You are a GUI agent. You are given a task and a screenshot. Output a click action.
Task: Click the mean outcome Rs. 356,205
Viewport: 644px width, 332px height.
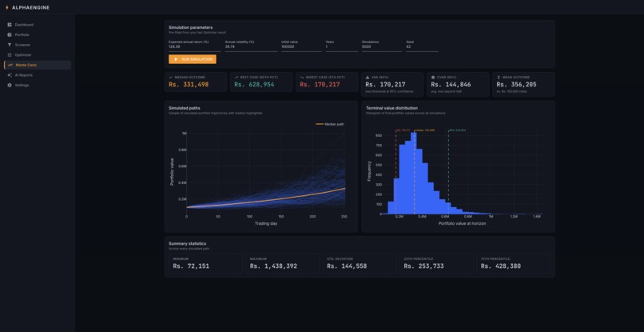click(517, 84)
